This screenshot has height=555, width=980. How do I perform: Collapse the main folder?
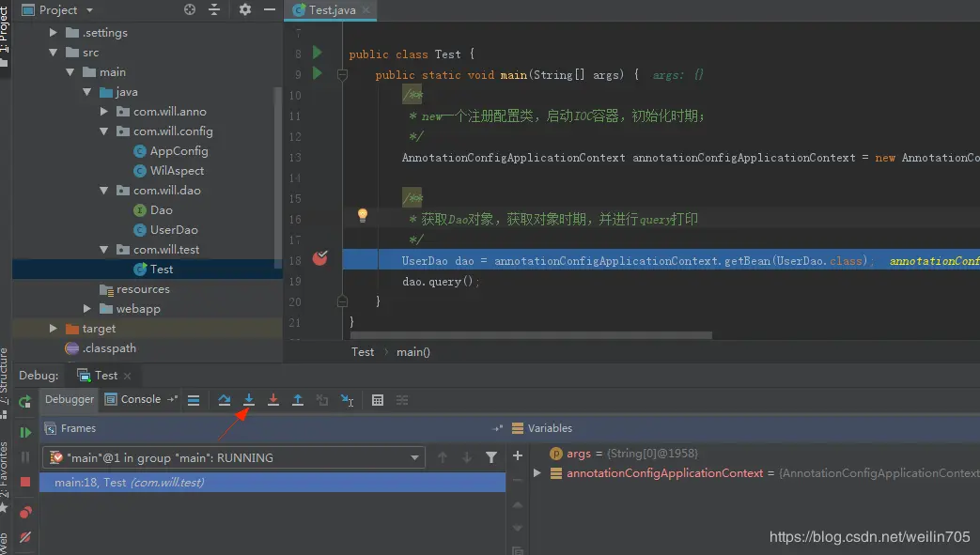[70, 72]
